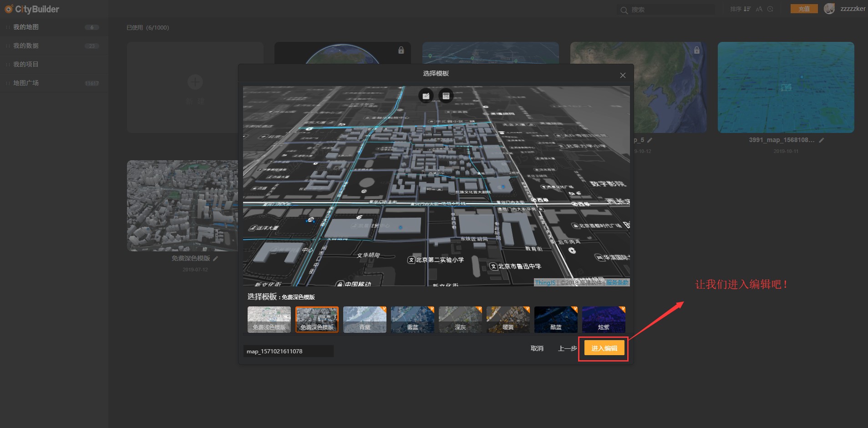This screenshot has width=868, height=428.
Task: Toggle the 排序 sort order icon
Action: pos(747,9)
